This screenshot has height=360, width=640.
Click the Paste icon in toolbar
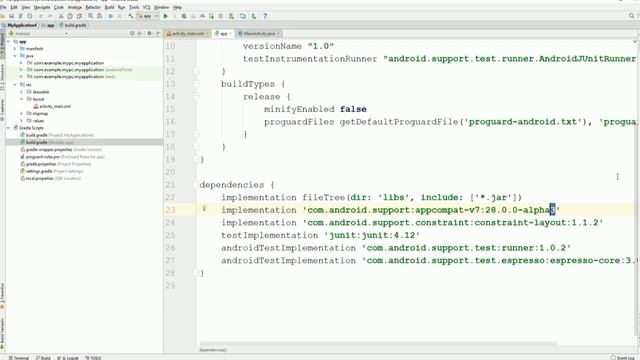click(x=79, y=16)
